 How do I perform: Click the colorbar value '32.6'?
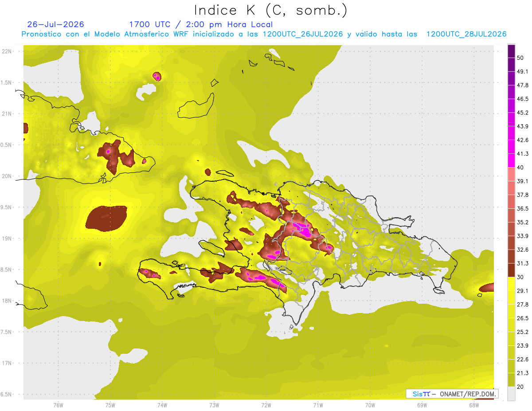click(523, 250)
